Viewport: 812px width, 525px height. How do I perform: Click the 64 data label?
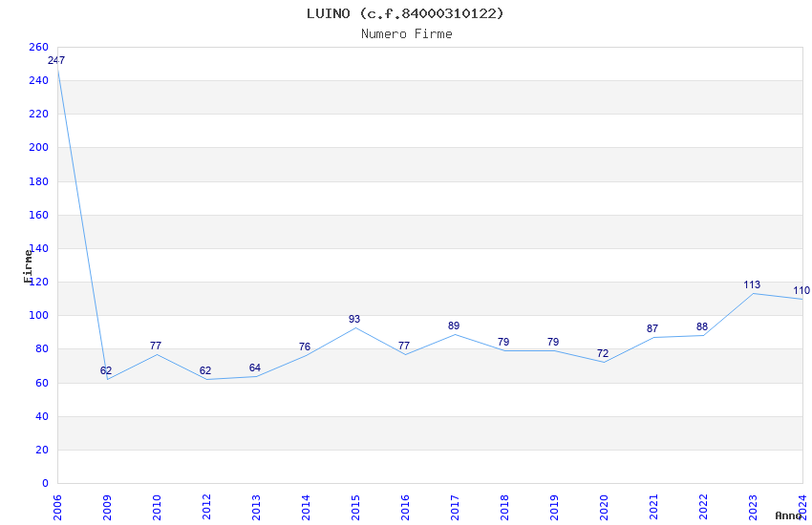(255, 367)
